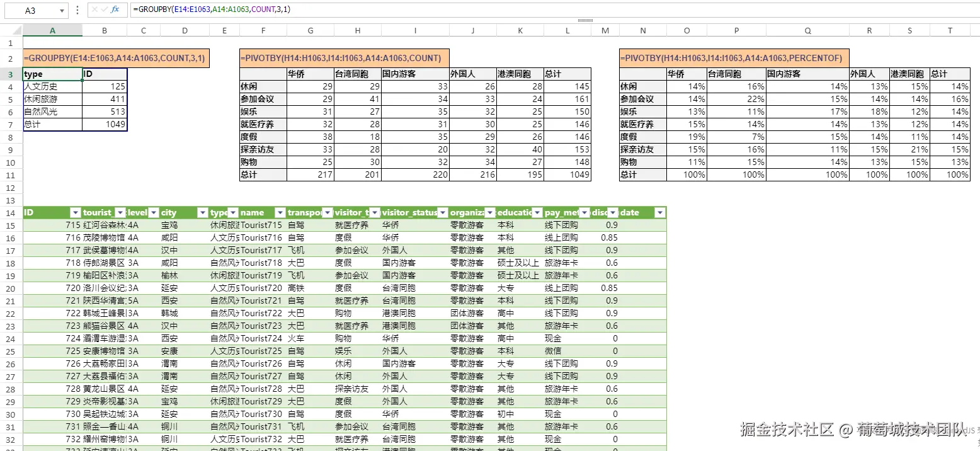Screen dimensions: 980x451
Task: Click the Insert Function fx icon
Action: point(115,10)
